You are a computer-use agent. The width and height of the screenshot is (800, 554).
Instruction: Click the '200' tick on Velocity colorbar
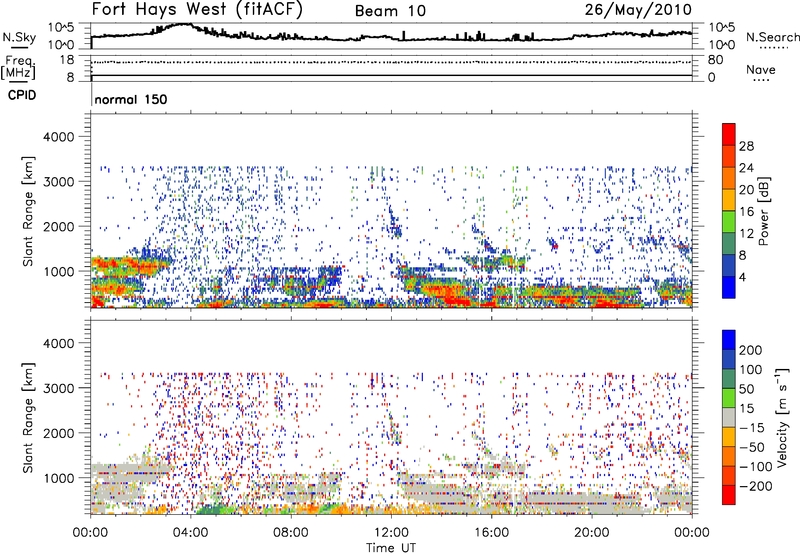point(751,350)
